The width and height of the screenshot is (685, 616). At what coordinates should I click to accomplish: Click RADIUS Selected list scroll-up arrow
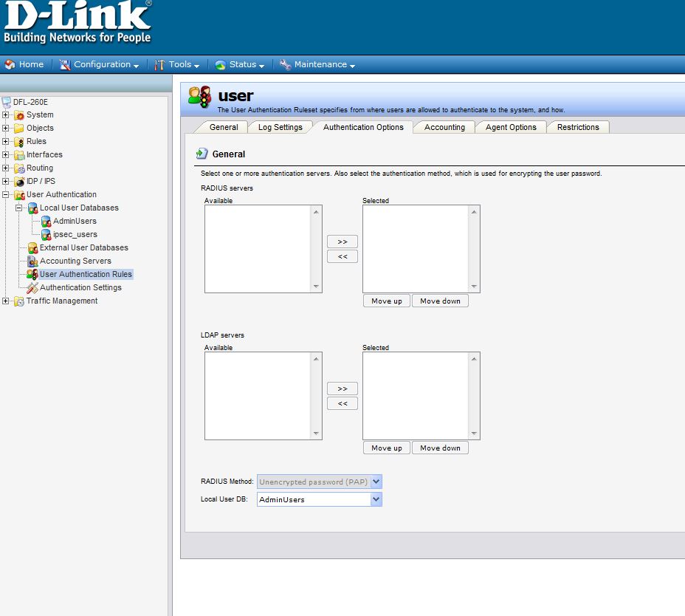[x=474, y=211]
